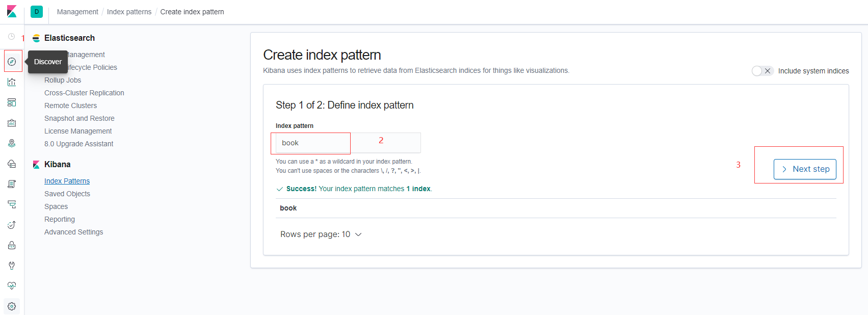Click the Management gear icon
The width and height of the screenshot is (868, 315).
pyautogui.click(x=12, y=306)
